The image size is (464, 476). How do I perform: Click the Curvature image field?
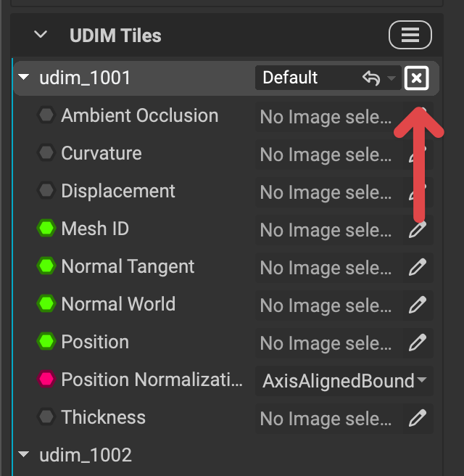[326, 155]
